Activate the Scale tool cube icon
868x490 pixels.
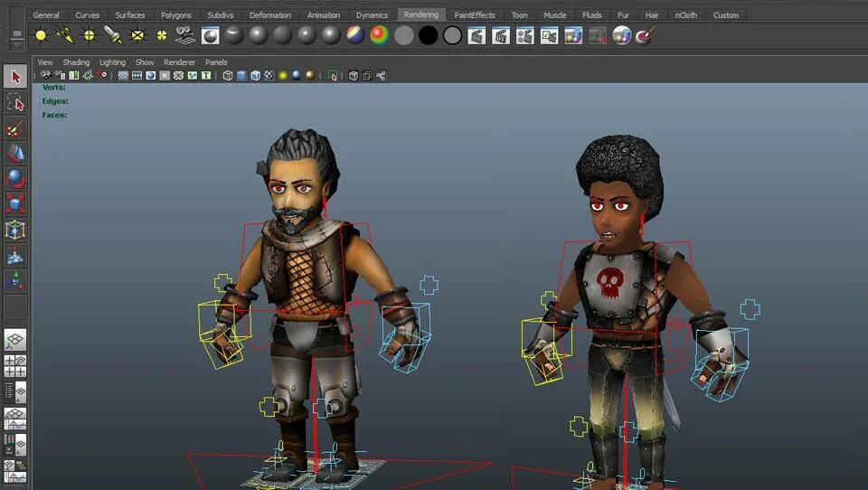(15, 204)
